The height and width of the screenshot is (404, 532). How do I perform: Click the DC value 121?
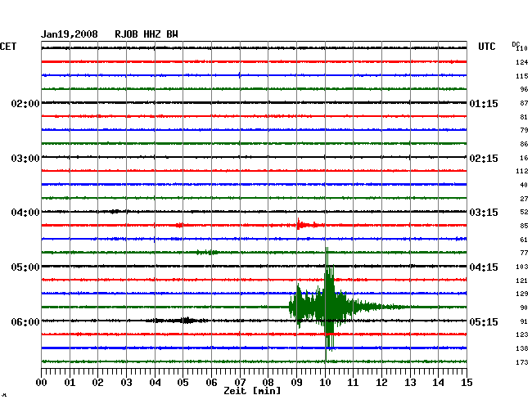pos(522,281)
